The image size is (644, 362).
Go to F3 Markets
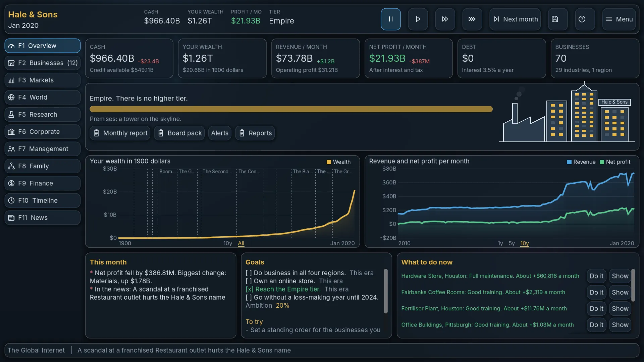pyautogui.click(x=43, y=80)
